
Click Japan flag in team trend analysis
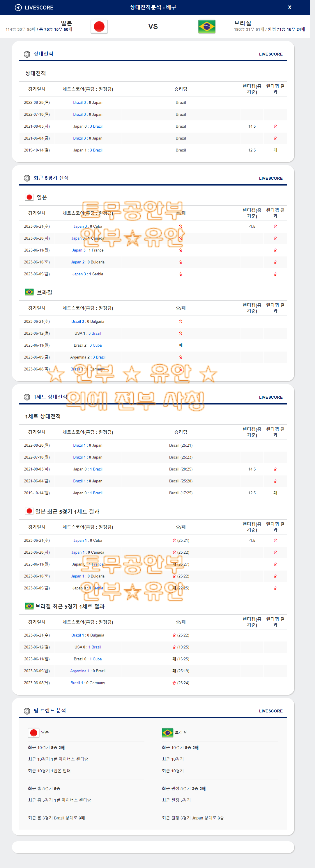tap(33, 732)
